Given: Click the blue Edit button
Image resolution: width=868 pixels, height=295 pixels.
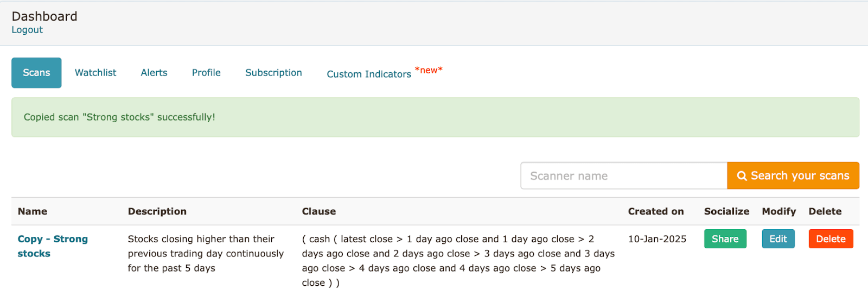Looking at the screenshot, I should pyautogui.click(x=778, y=239).
